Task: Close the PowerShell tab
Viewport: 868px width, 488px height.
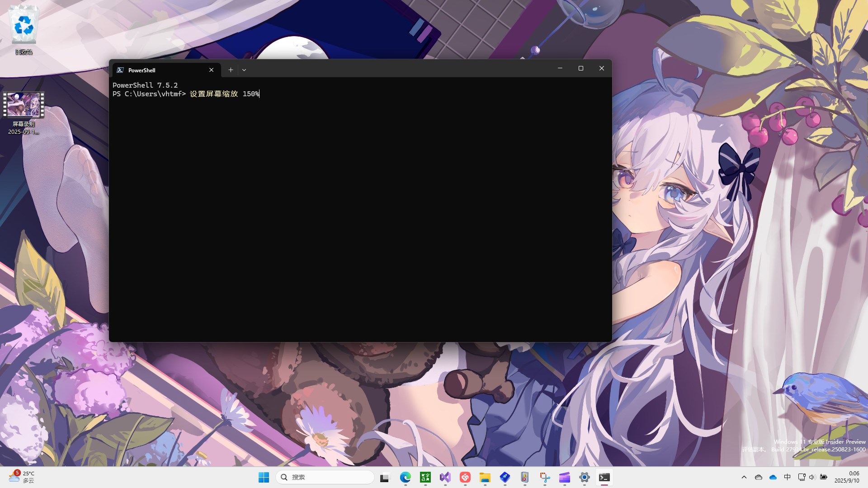Action: (x=211, y=70)
